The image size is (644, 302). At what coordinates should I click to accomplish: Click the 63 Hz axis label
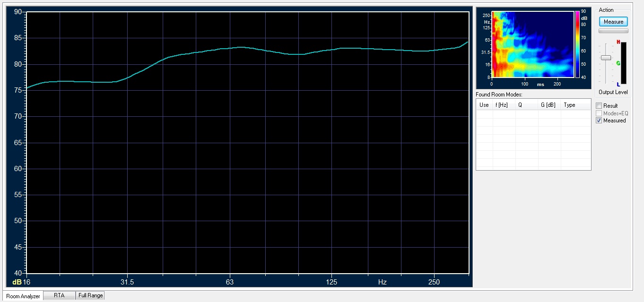pos(229,282)
